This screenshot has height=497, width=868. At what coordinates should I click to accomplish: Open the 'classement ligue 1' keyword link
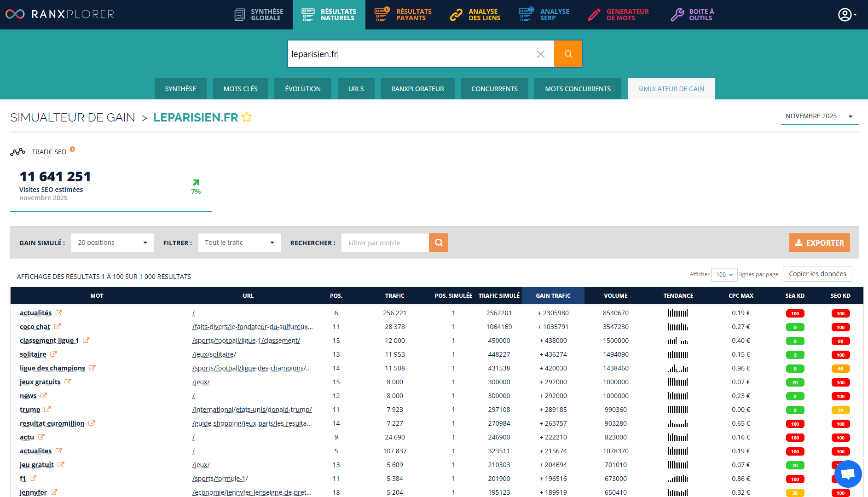(49, 341)
